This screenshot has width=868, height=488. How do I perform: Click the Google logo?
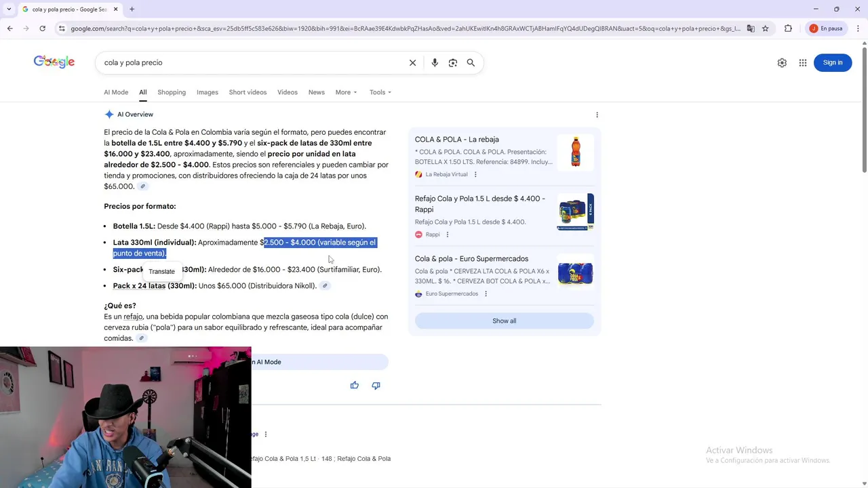pos(54,62)
